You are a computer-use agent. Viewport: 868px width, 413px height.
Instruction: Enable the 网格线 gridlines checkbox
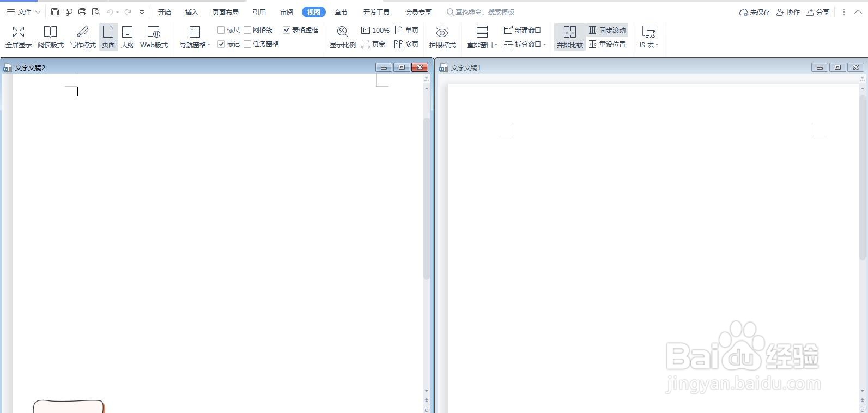click(x=247, y=30)
